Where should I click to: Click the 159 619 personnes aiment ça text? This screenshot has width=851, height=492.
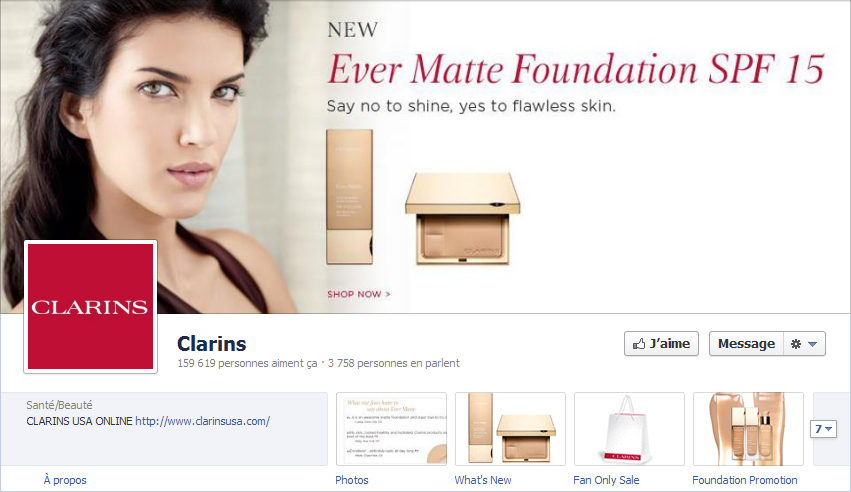pyautogui.click(x=247, y=363)
